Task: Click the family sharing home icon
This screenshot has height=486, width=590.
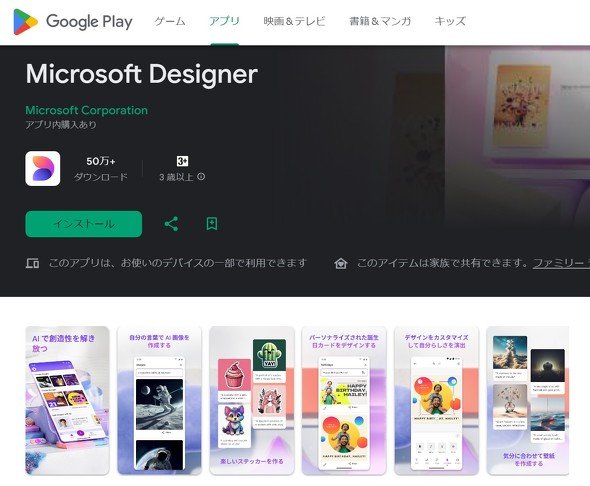Action: click(x=341, y=263)
